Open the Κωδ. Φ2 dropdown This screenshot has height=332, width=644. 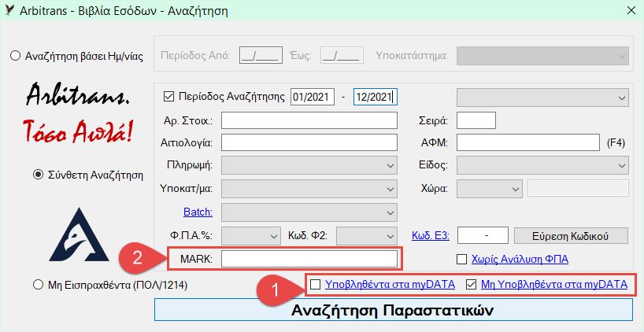pos(365,235)
